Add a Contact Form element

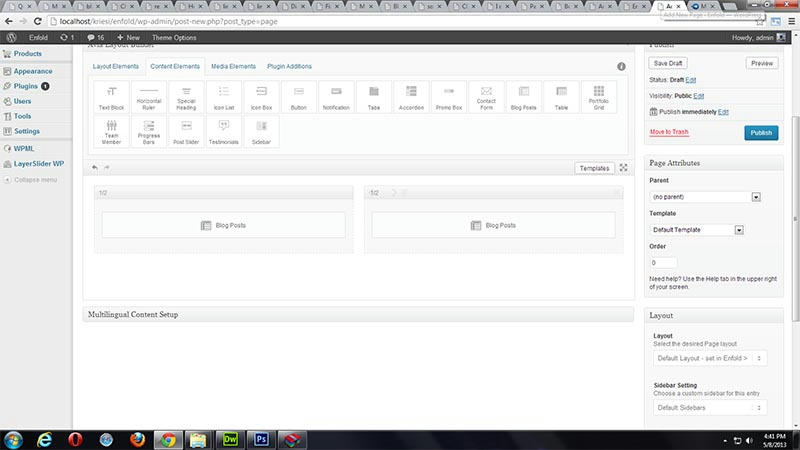coord(486,97)
